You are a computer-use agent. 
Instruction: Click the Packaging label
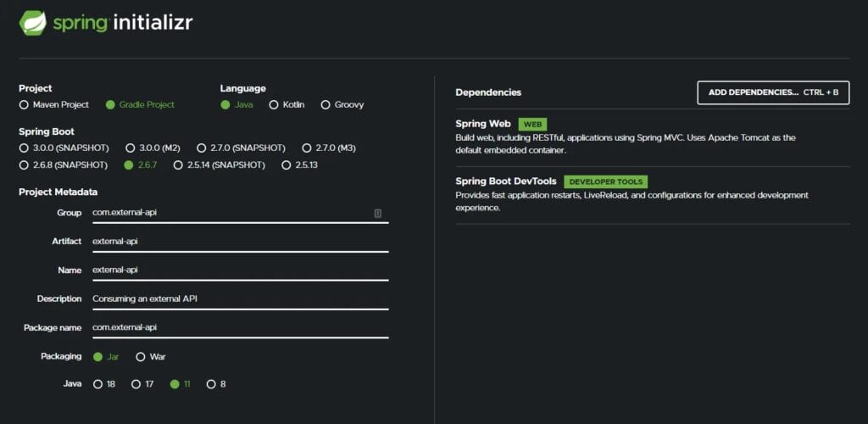61,356
